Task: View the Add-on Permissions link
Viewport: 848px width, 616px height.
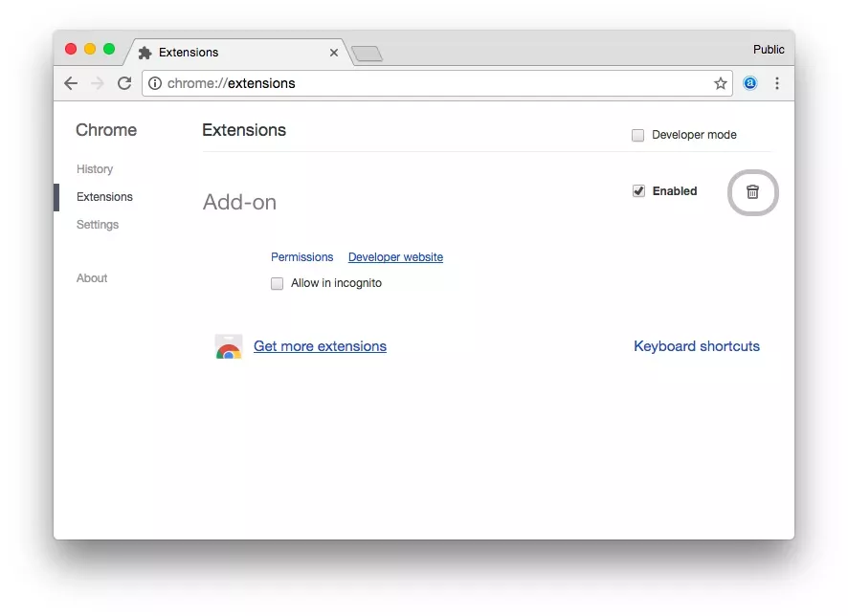Action: click(x=301, y=257)
